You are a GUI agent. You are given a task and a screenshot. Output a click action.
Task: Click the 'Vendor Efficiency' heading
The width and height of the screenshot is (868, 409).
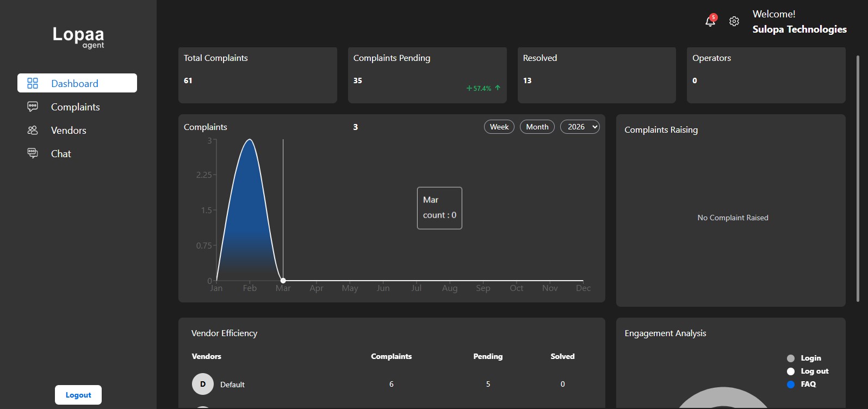[x=224, y=333]
